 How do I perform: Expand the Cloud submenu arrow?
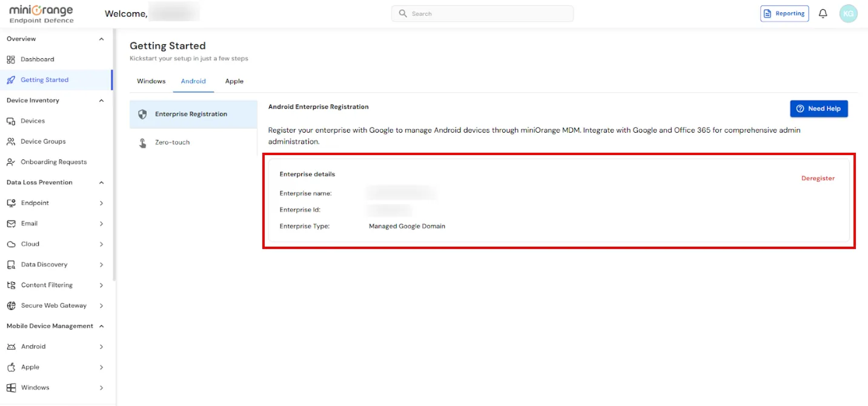pos(101,244)
